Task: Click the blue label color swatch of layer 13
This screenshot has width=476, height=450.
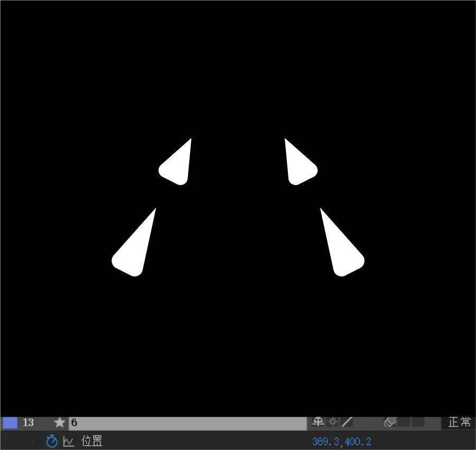Action: (10, 423)
